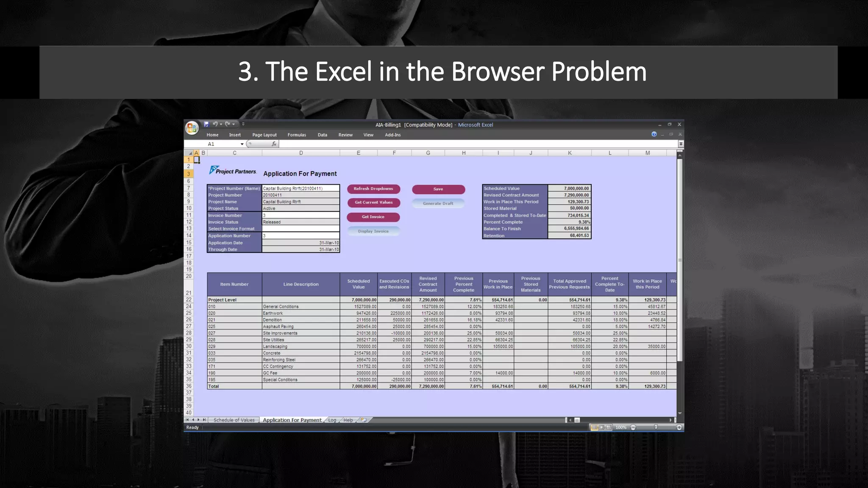
Task: Click the 100% zoom level indicator
Action: pyautogui.click(x=621, y=427)
